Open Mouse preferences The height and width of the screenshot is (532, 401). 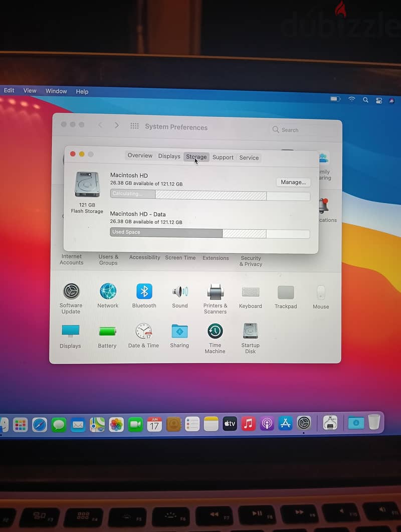pos(321,293)
